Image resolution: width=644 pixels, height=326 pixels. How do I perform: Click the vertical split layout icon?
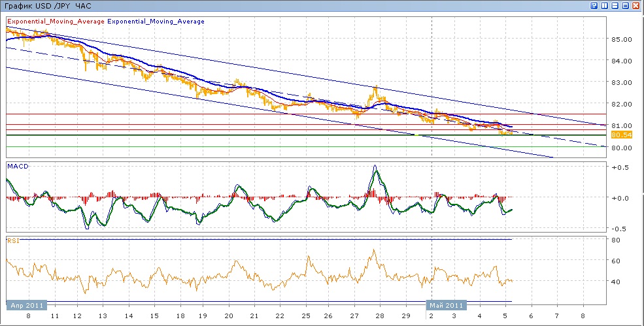(605, 5)
